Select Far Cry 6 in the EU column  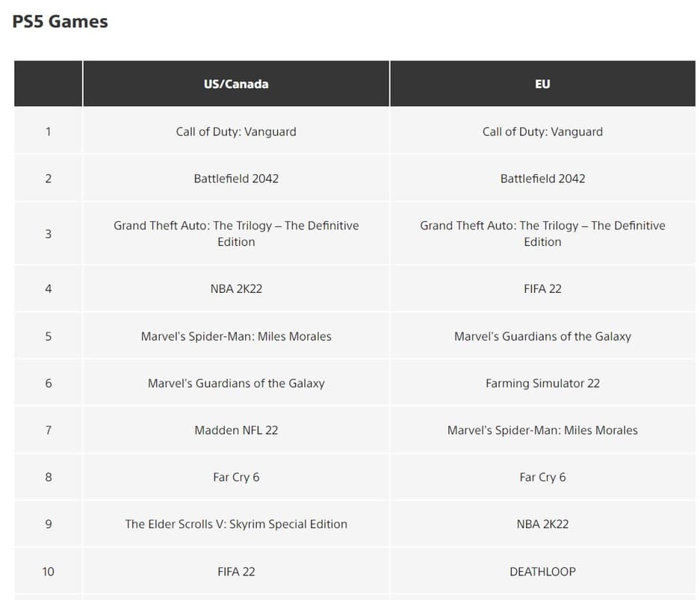click(542, 477)
